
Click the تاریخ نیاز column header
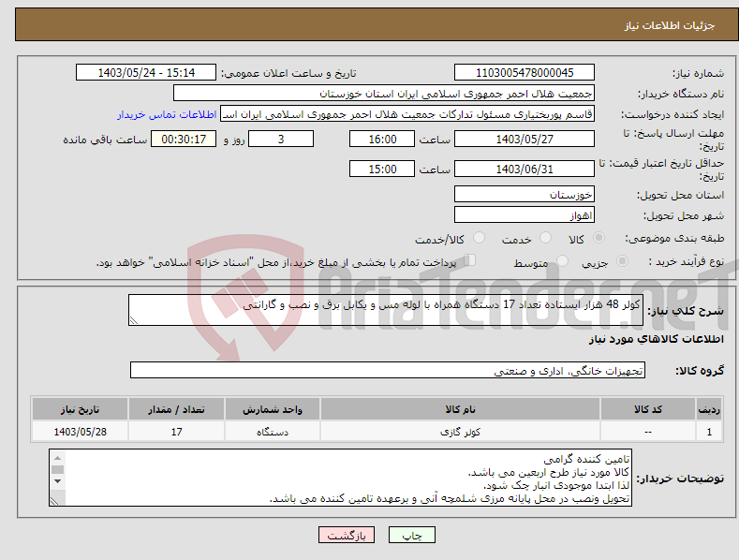pos(81,409)
